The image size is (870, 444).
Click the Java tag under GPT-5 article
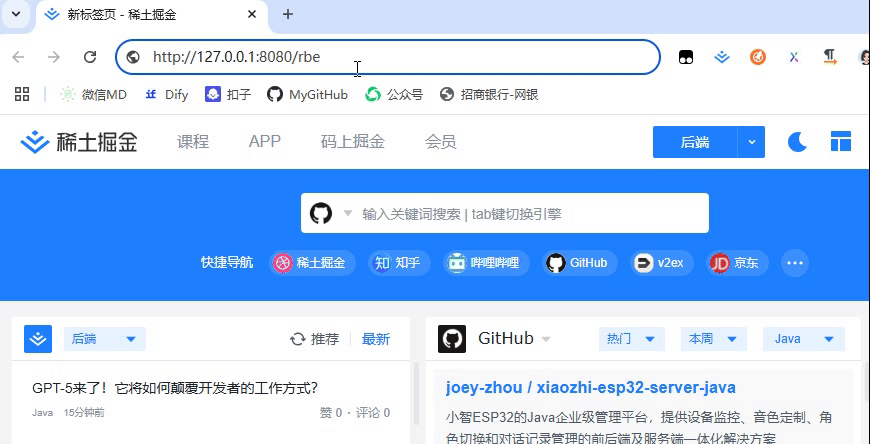(43, 412)
